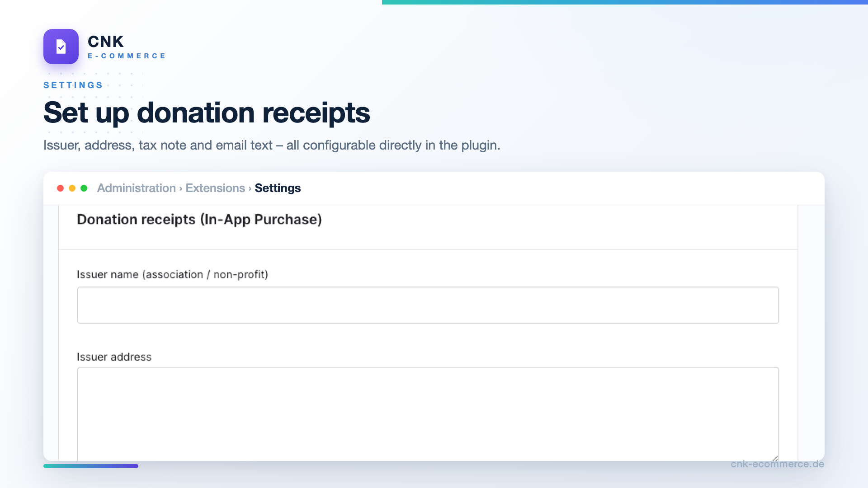This screenshot has height=488, width=868.
Task: Click the gradient progress bar at bottom left
Action: coord(91,466)
